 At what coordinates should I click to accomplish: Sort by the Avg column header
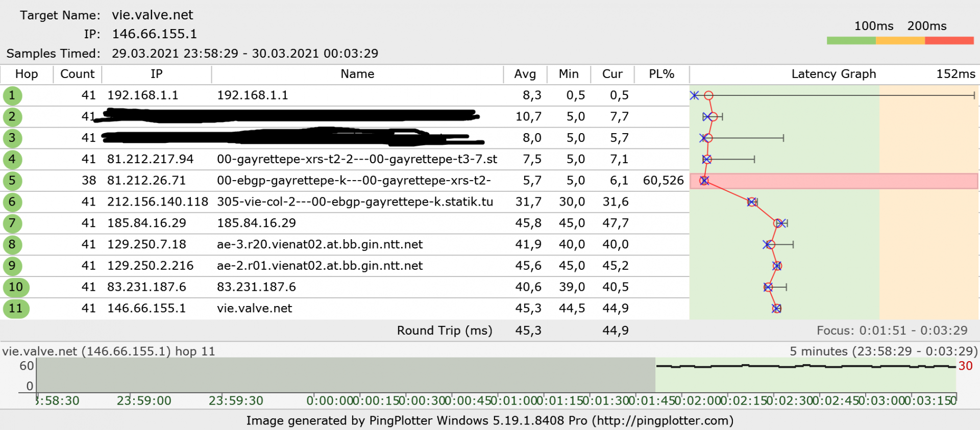[525, 74]
